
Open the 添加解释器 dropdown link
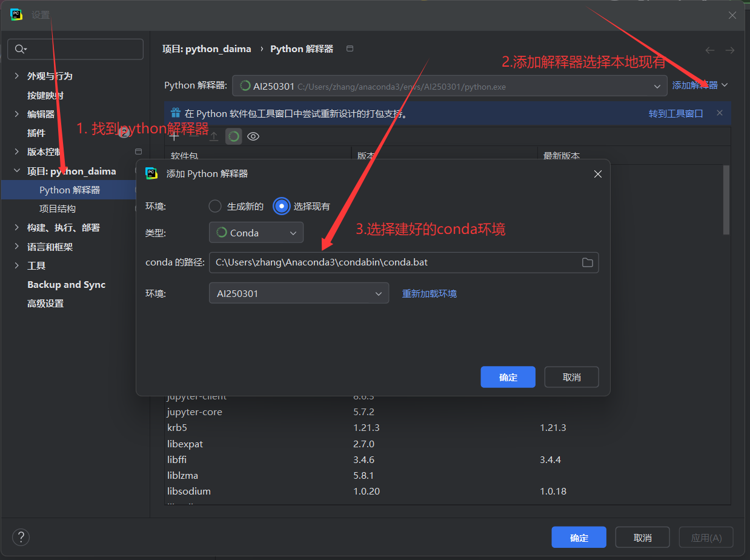pos(700,85)
